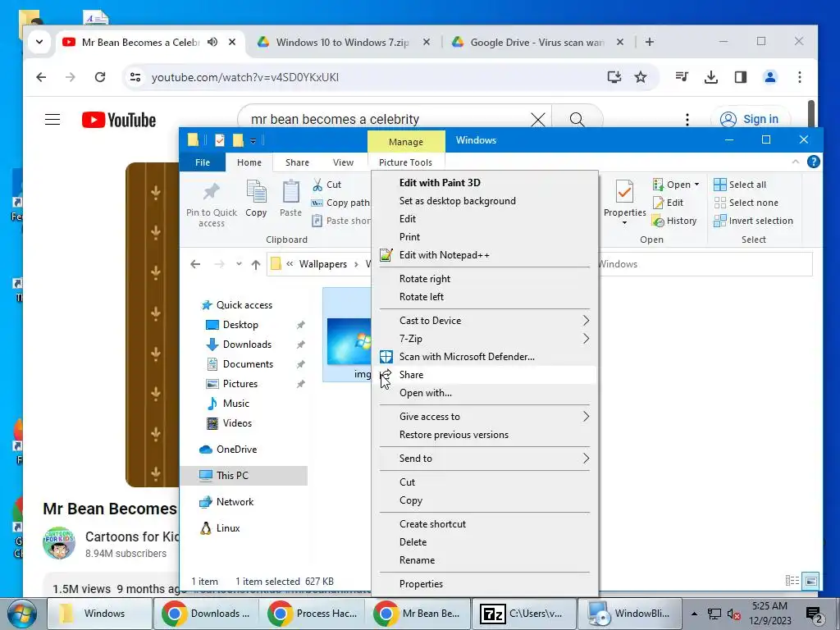Expand the Properties dropdown arrow
The image size is (840, 630).
tap(624, 222)
